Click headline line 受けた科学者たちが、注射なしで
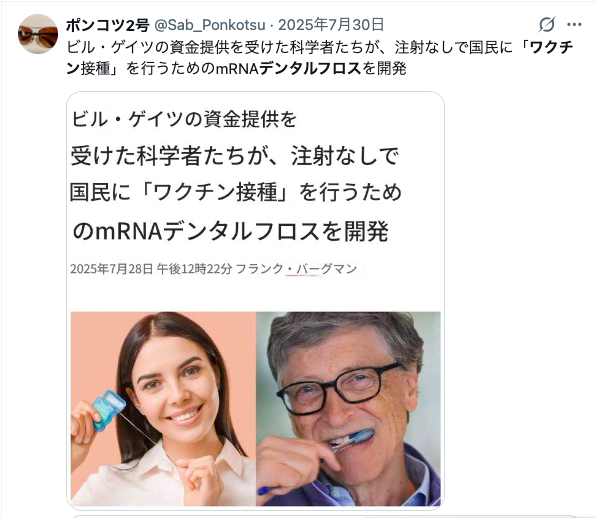 [235, 156]
